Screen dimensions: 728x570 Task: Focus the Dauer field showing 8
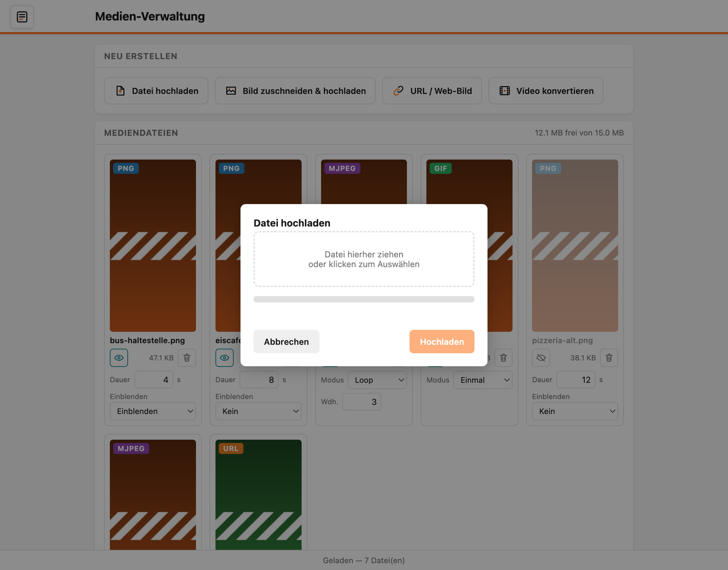coord(259,380)
